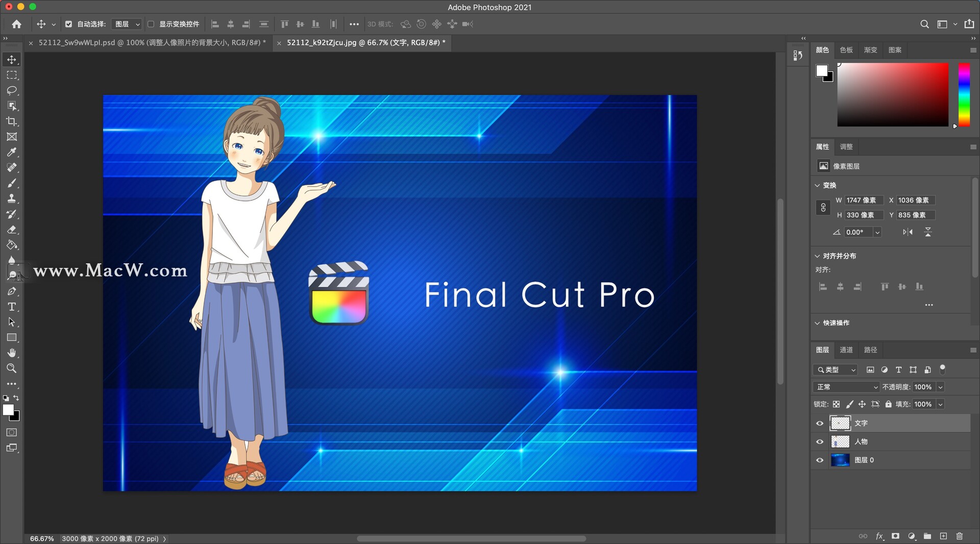Hide the 人物 layer

(820, 441)
